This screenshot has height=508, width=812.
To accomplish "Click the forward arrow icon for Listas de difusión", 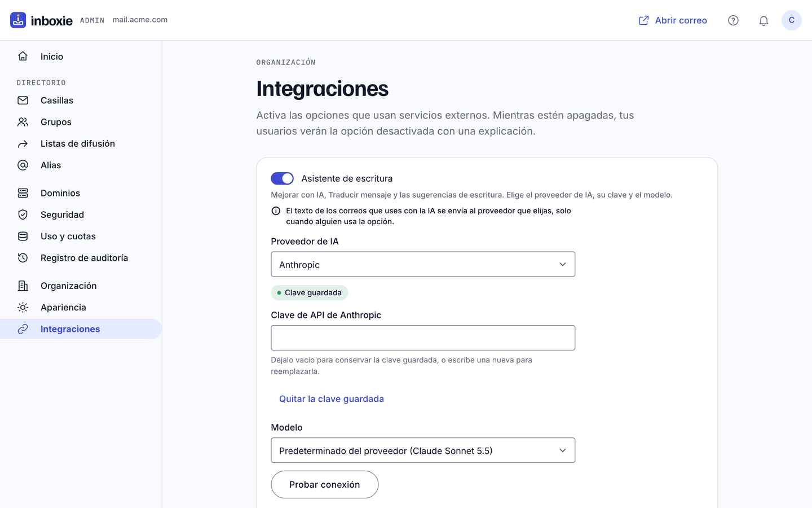I will (x=23, y=144).
